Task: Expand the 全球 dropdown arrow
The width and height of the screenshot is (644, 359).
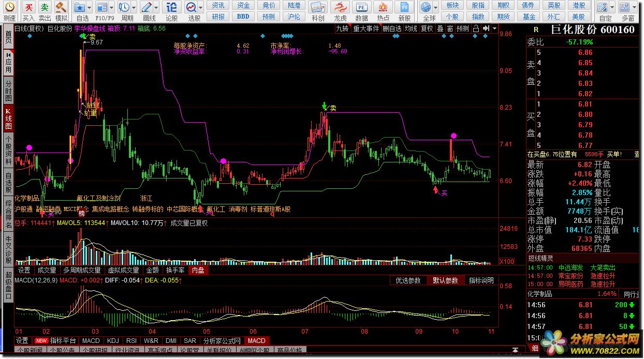Action: 436,7
